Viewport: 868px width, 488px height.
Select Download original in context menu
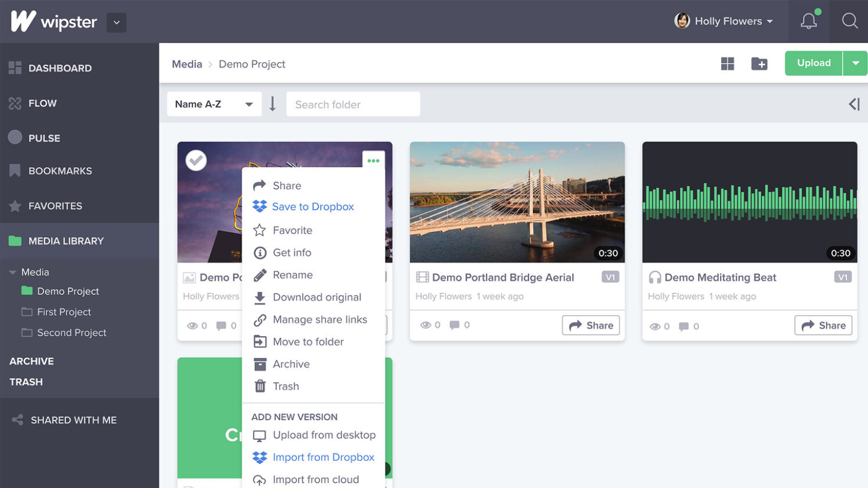[316, 297]
